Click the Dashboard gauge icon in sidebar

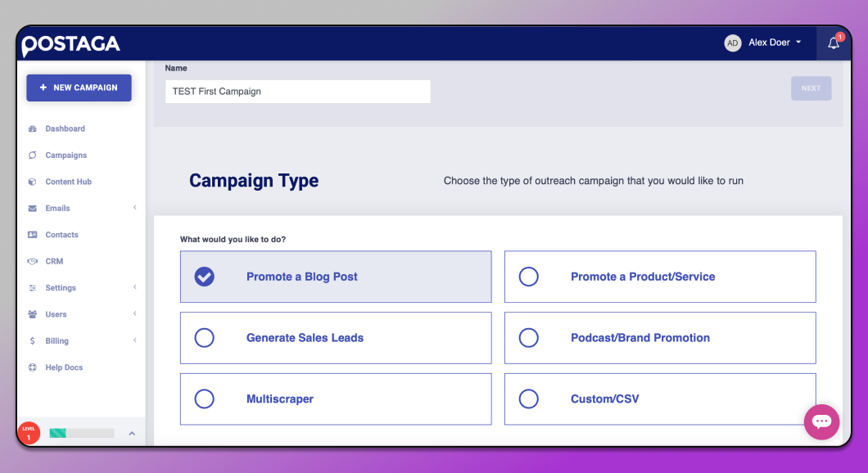click(33, 129)
